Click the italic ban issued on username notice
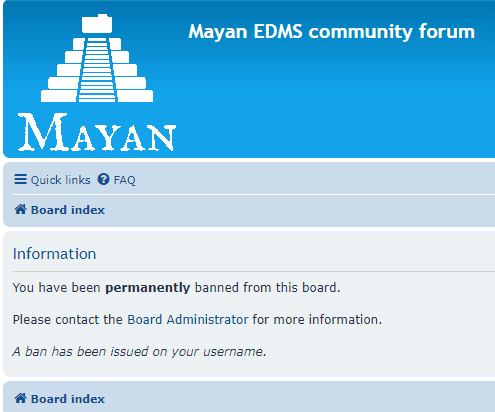The width and height of the screenshot is (495, 412). (x=139, y=352)
